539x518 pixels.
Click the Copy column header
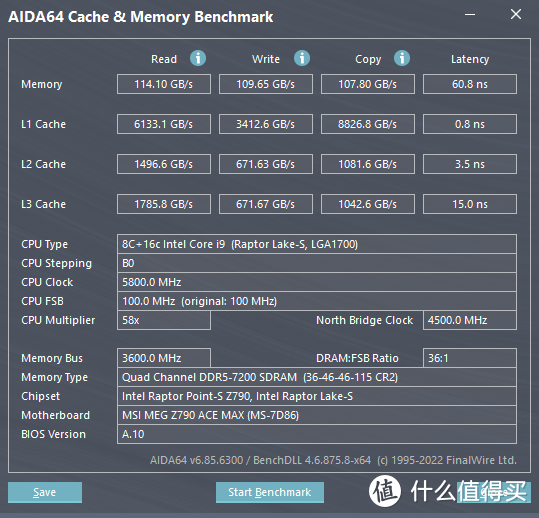coord(368,59)
